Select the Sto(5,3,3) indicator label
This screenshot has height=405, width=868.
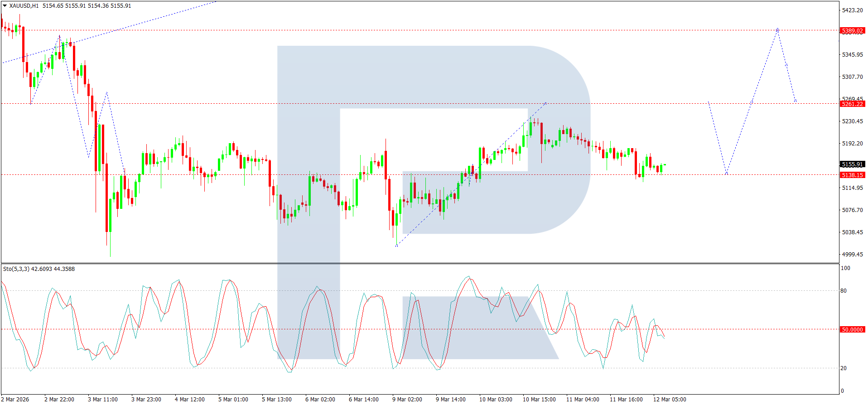pos(16,269)
